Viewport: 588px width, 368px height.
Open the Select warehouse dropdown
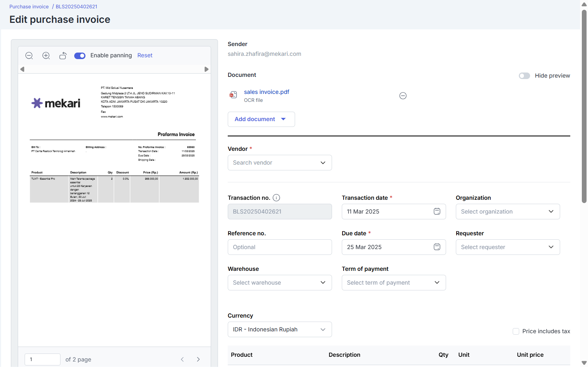(x=280, y=283)
